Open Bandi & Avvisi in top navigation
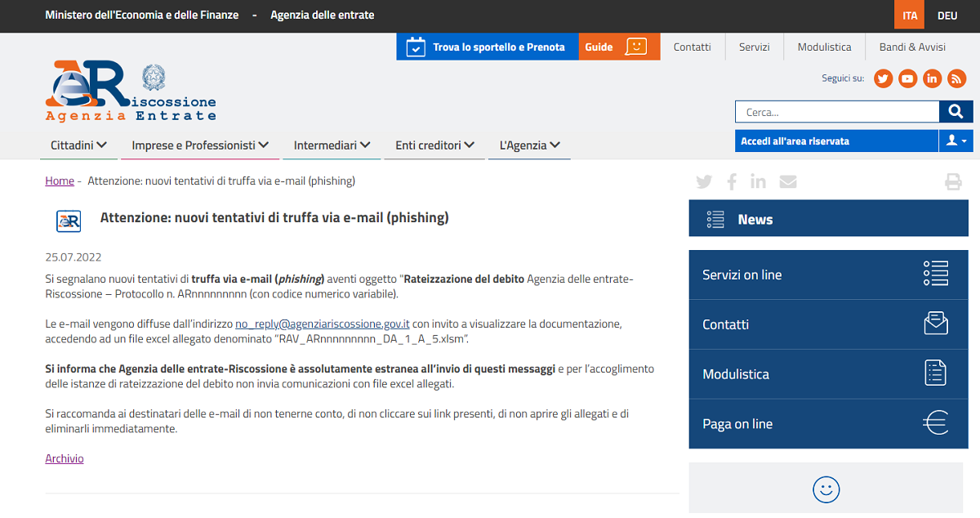 (x=912, y=47)
